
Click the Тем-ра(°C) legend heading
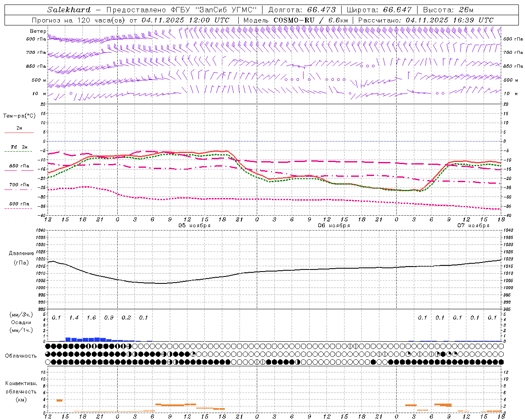click(19, 116)
